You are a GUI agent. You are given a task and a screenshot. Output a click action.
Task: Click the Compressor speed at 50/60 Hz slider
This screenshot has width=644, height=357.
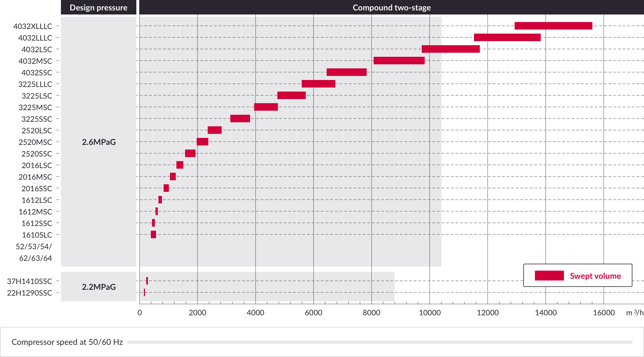point(379,342)
